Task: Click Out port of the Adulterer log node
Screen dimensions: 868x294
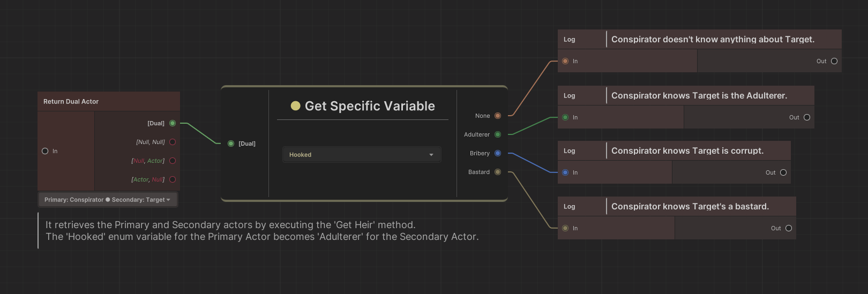Action: pyautogui.click(x=807, y=117)
